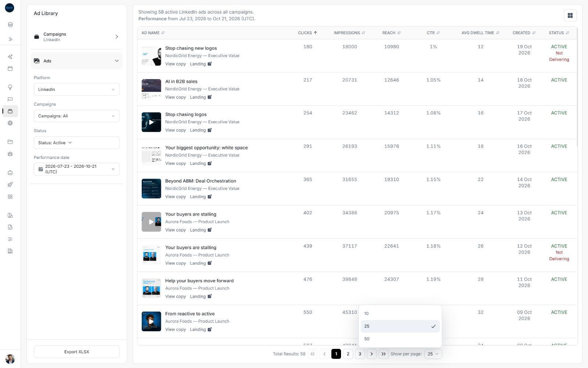Sort by Avg Dwell Time icon
The height and width of the screenshot is (368, 588).
tap(498, 33)
